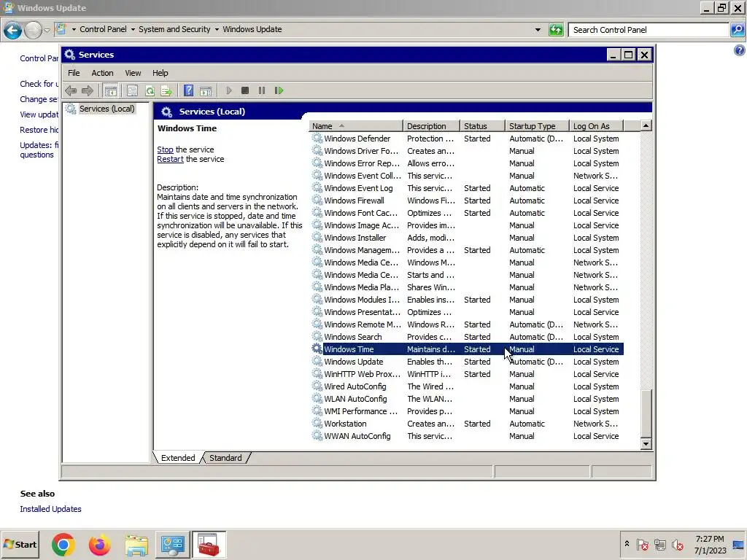The height and width of the screenshot is (560, 747).
Task: Click the Stop Service square icon
Action: tap(245, 90)
